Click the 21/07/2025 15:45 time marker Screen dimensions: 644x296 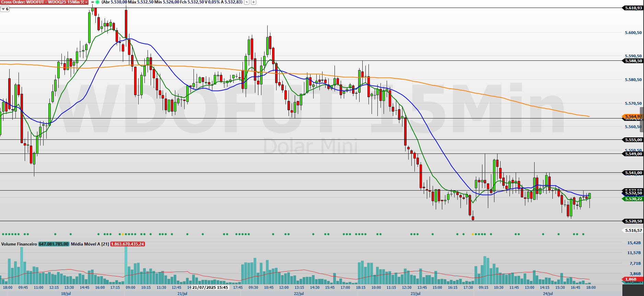[x=210, y=287]
